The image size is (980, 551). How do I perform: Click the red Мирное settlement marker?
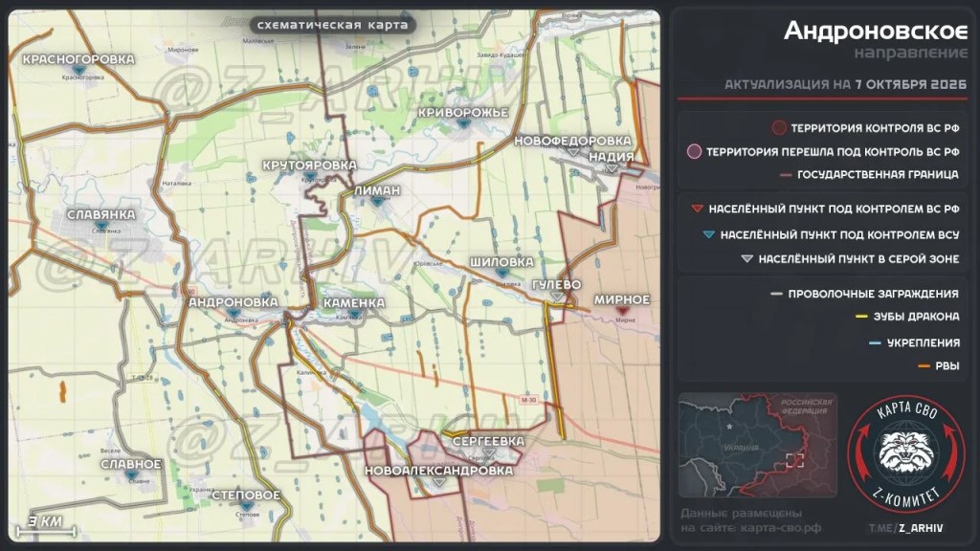[622, 311]
